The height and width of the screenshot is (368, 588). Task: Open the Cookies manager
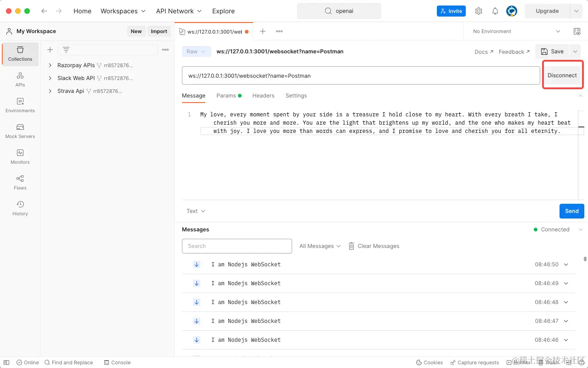(x=429, y=362)
